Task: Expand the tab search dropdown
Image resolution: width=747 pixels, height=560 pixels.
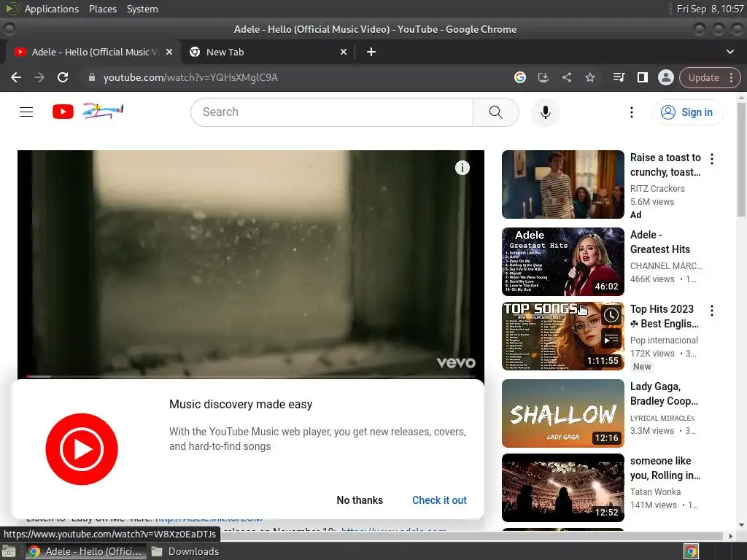Action: click(x=729, y=52)
